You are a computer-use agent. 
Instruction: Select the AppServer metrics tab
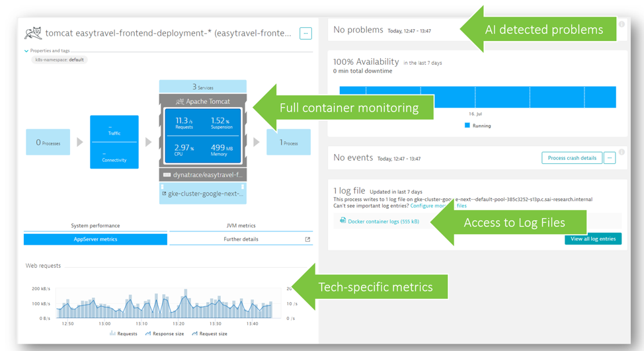(x=95, y=239)
